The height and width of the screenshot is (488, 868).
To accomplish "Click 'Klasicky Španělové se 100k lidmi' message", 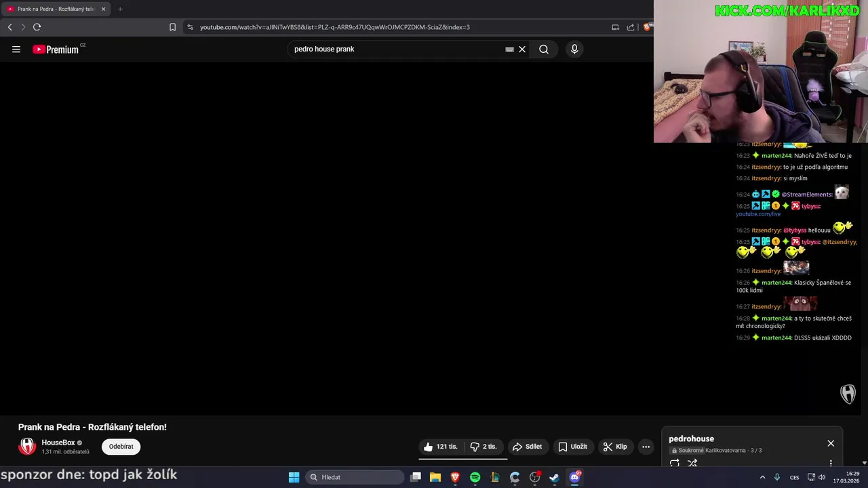I will (x=793, y=286).
